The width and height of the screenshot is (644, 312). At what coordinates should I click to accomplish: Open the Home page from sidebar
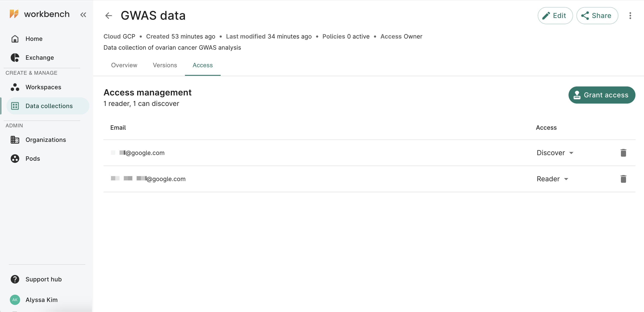34,39
